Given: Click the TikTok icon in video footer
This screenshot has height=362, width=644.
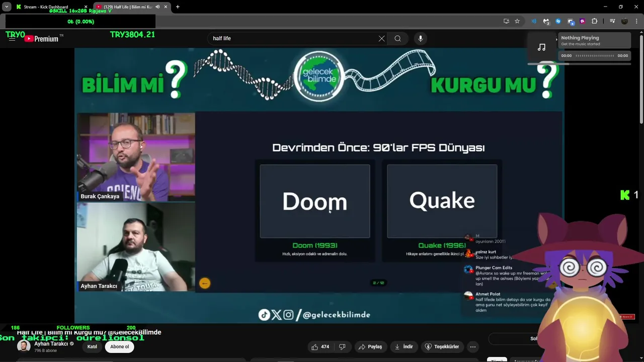Looking at the screenshot, I should (x=264, y=315).
